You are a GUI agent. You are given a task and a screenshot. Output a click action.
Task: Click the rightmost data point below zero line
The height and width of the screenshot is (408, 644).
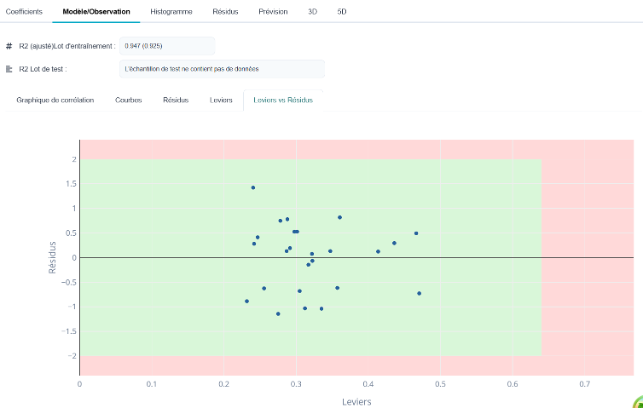point(419,293)
